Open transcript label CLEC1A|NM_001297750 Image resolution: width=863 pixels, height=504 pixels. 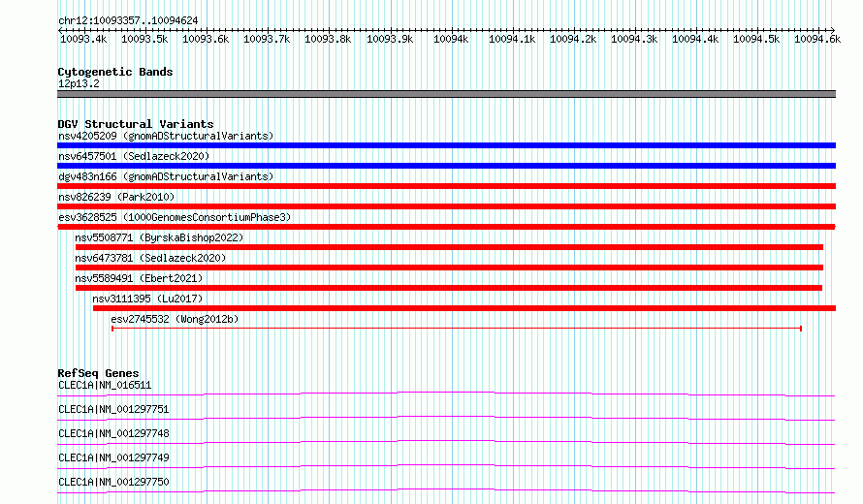(x=113, y=482)
